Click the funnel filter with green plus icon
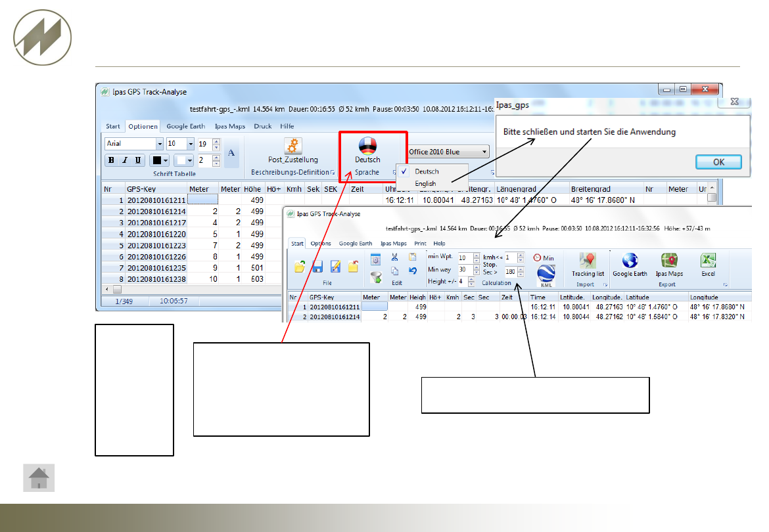 (x=376, y=278)
